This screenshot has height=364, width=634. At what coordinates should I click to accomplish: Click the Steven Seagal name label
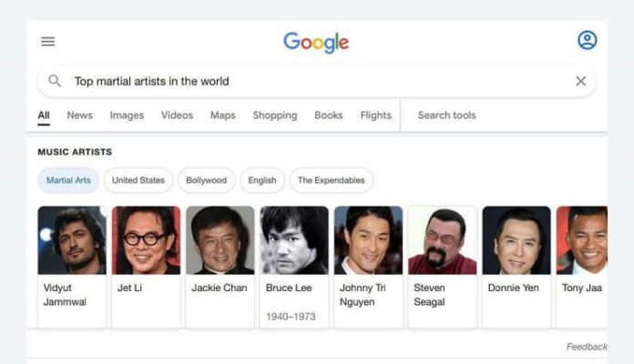pos(429,295)
